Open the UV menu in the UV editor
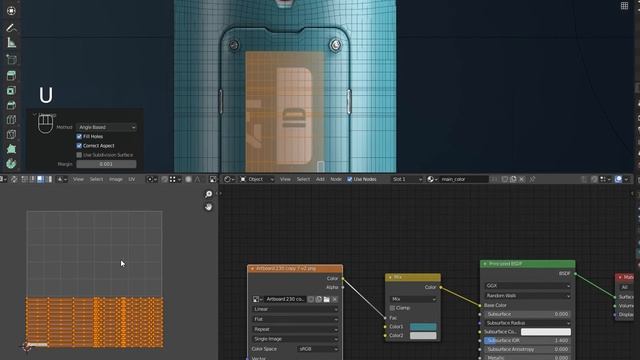Image resolution: width=640 pixels, height=360 pixels. point(131,179)
